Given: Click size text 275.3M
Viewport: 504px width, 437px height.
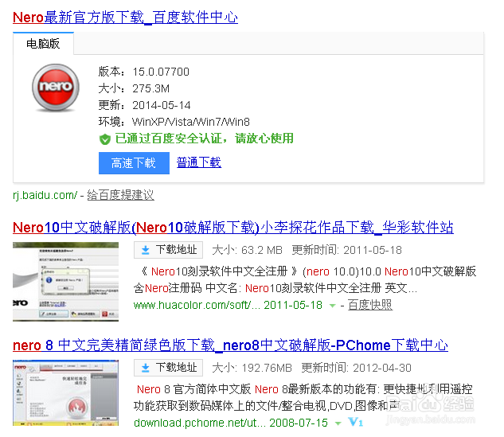Looking at the screenshot, I should click(x=150, y=88).
